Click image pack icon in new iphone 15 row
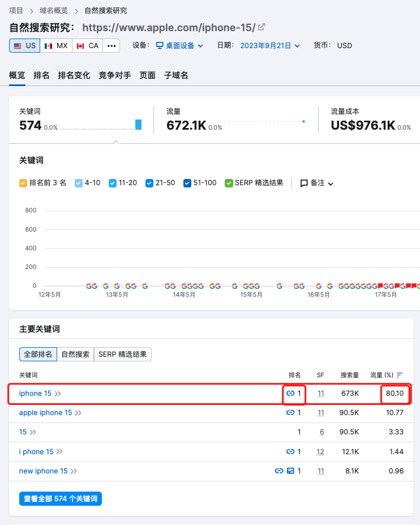The height and width of the screenshot is (525, 420). 290,471
